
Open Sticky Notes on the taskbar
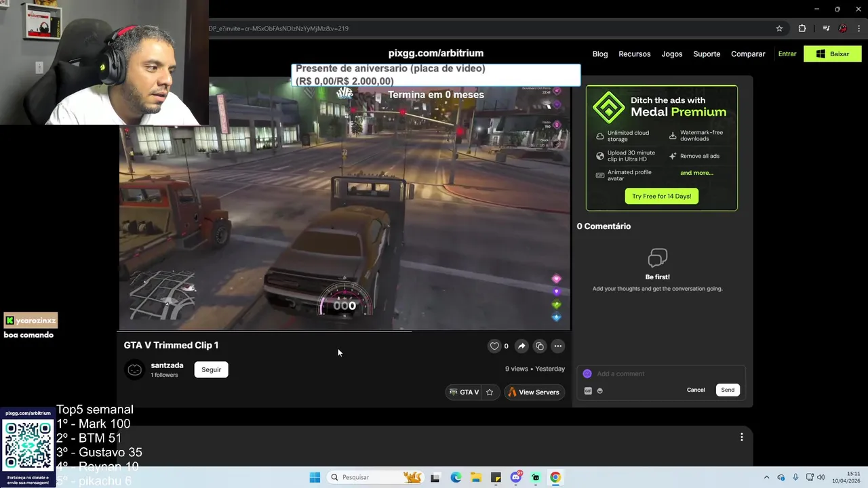click(x=496, y=477)
